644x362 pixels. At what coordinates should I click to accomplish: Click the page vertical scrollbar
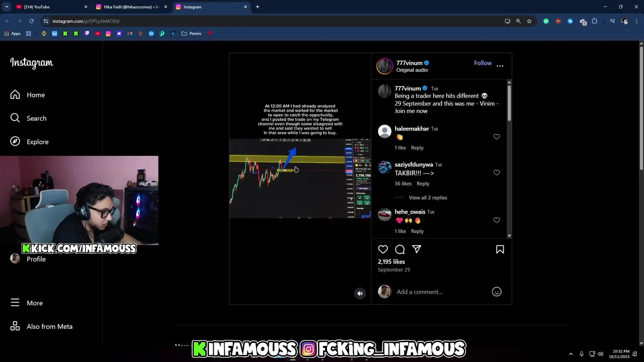641,108
